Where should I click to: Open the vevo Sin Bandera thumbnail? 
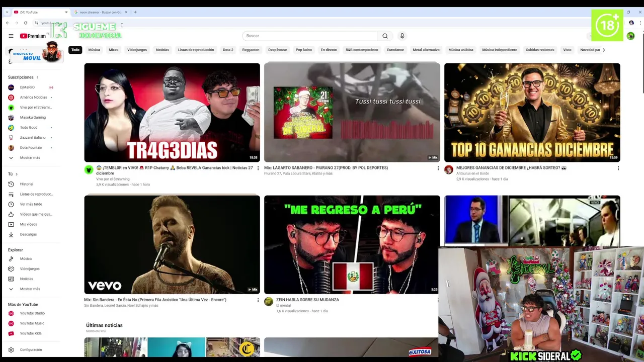pyautogui.click(x=172, y=245)
